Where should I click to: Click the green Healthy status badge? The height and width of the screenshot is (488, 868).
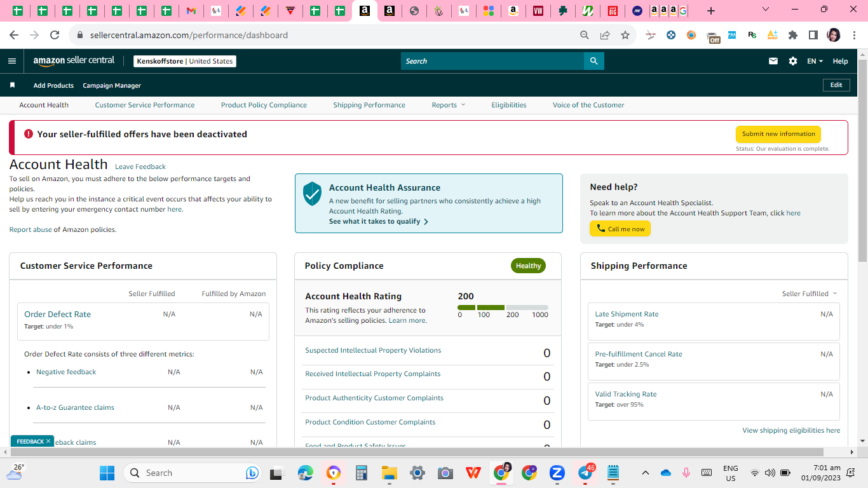click(x=528, y=266)
